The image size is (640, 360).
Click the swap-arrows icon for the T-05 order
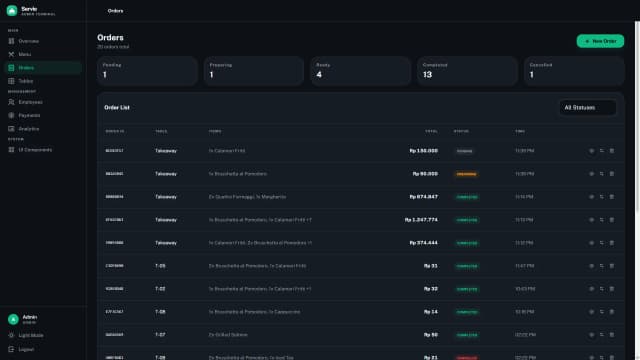click(602, 266)
